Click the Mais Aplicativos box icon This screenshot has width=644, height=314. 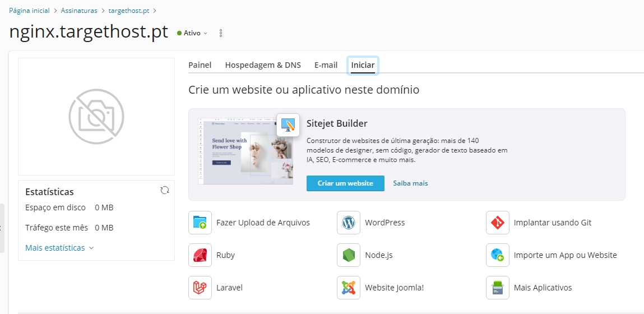497,288
